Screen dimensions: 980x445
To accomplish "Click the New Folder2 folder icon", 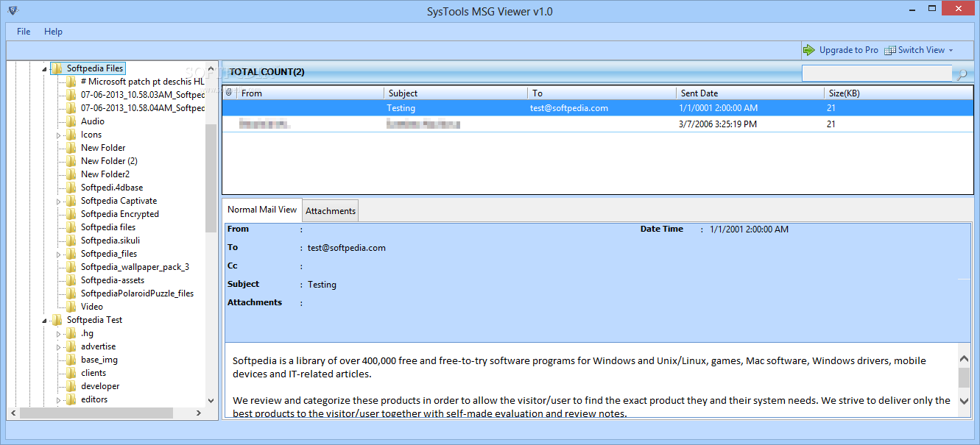I will pos(71,174).
